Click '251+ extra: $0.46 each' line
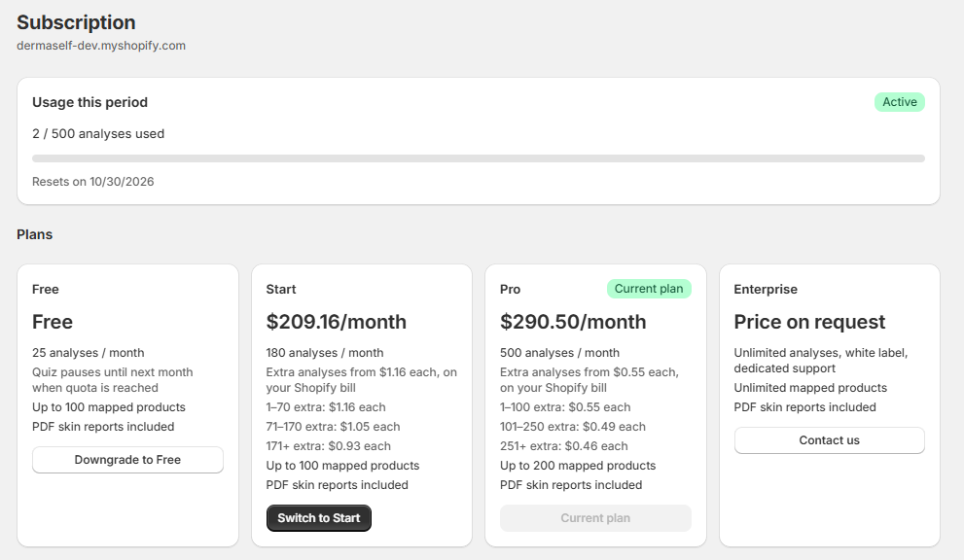This screenshot has height=560, width=964. click(564, 446)
